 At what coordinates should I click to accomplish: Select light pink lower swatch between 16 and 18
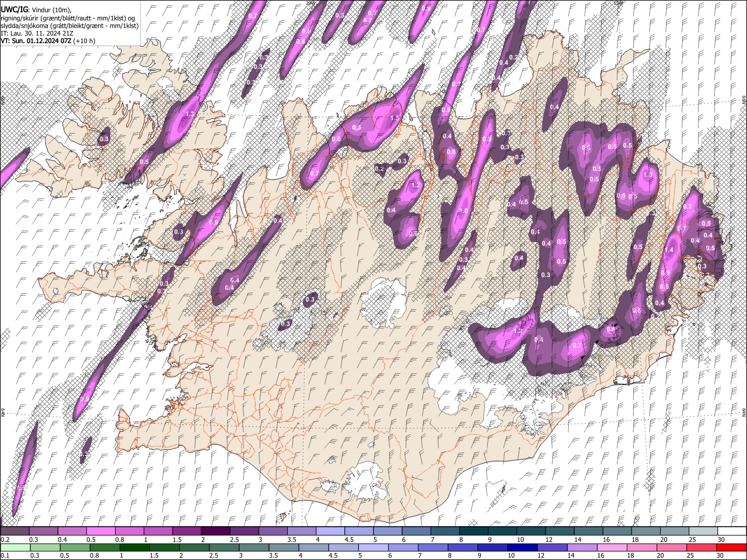(x=612, y=547)
